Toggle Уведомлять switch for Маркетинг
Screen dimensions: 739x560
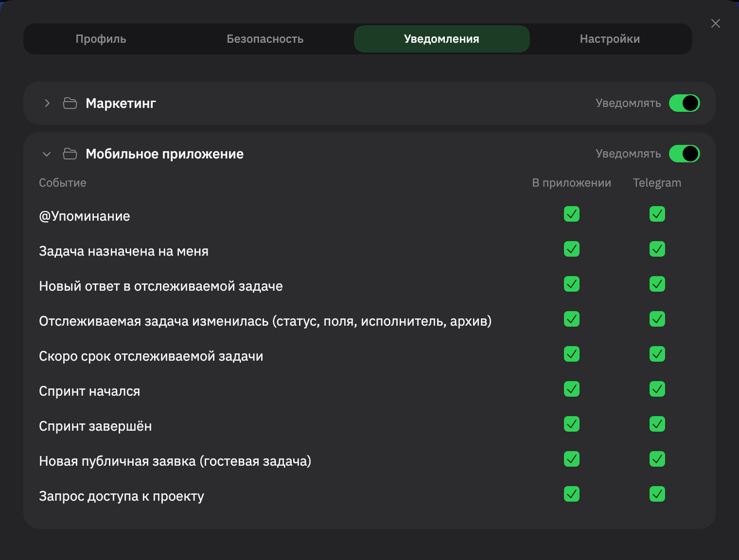coord(685,103)
